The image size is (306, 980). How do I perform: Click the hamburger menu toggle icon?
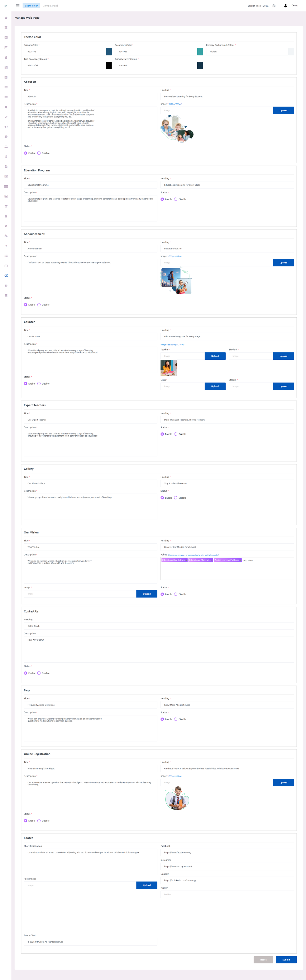[17, 6]
